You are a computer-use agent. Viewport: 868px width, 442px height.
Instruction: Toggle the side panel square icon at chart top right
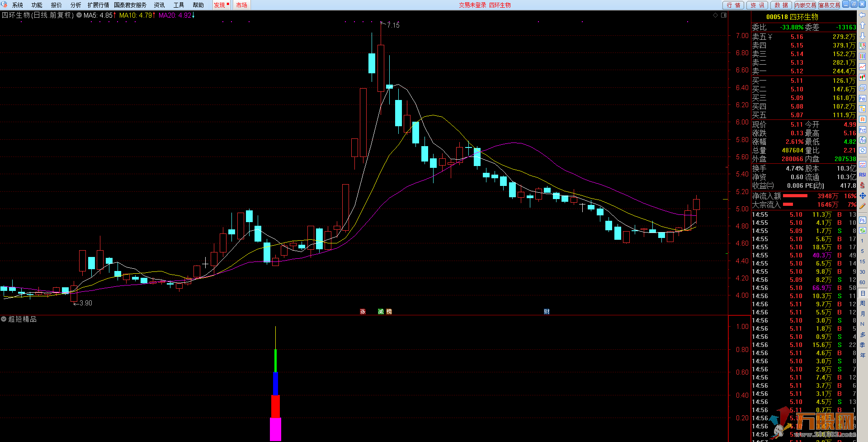coord(724,15)
